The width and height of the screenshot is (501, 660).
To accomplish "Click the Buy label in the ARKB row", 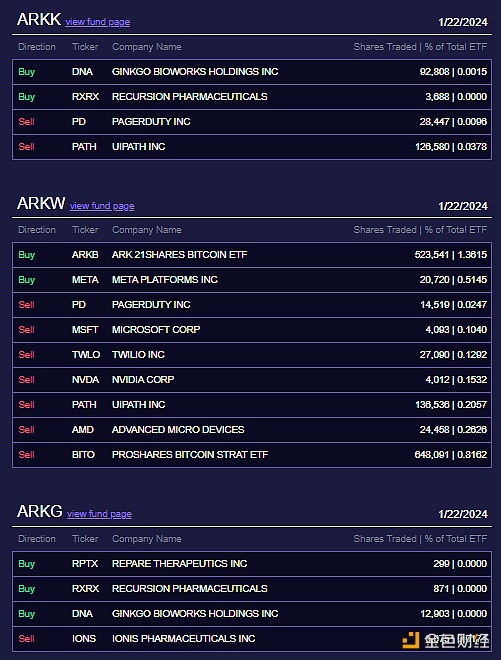I will pyautogui.click(x=27, y=255).
